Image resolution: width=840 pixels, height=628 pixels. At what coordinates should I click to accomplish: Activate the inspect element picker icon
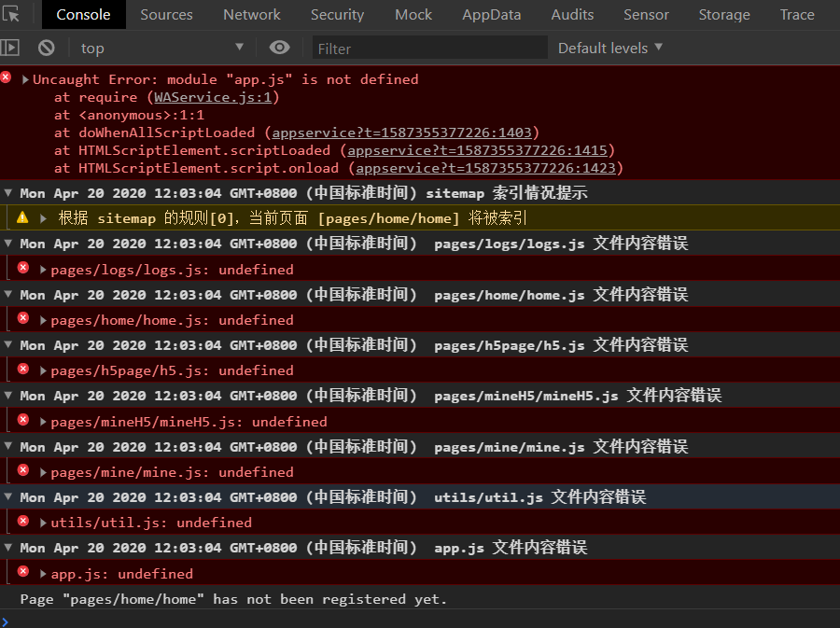click(10, 14)
